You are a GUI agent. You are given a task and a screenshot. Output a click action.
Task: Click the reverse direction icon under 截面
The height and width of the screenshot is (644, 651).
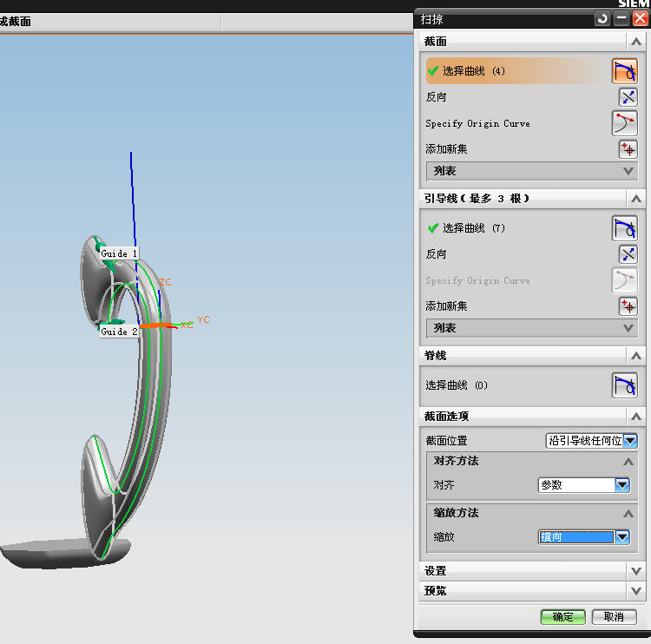coord(628,97)
